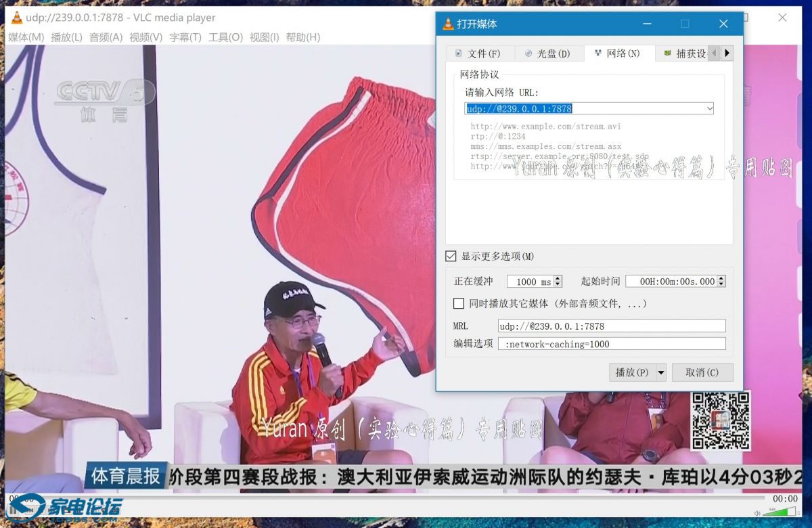Click the 00:00 remaining time label
The width and height of the screenshot is (812, 528).
785,499
